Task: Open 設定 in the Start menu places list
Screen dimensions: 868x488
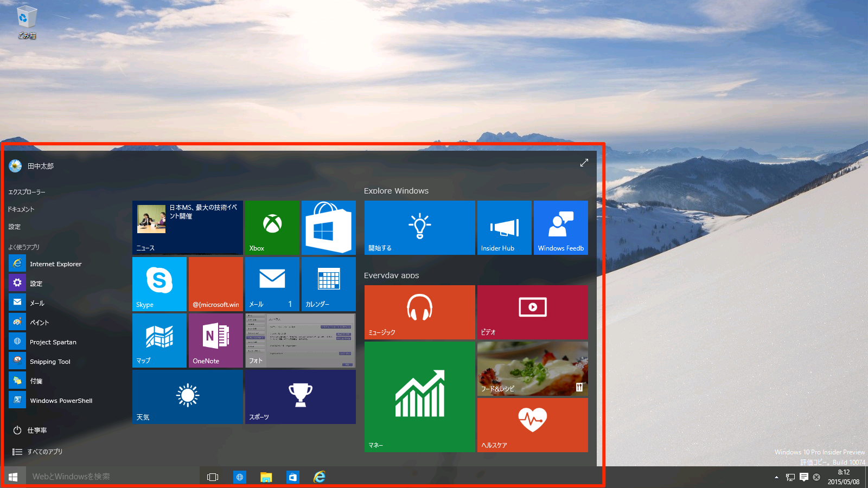Action: [14, 227]
